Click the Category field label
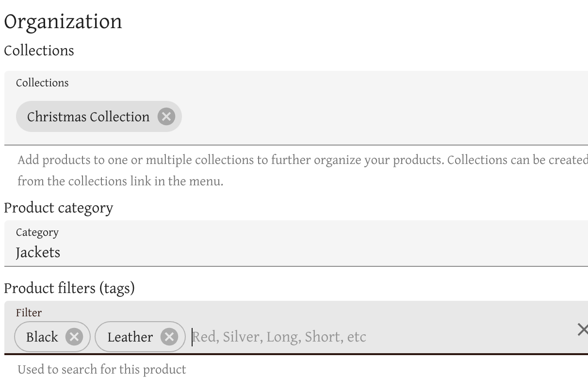This screenshot has width=588, height=392. click(x=37, y=232)
